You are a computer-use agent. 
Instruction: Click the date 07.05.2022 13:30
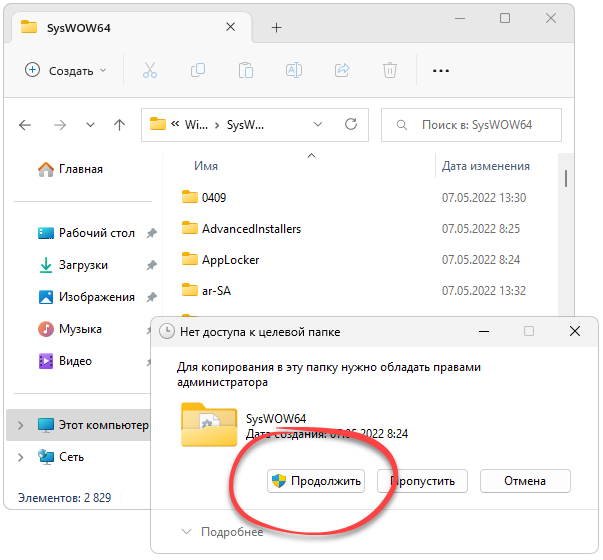[x=484, y=198]
